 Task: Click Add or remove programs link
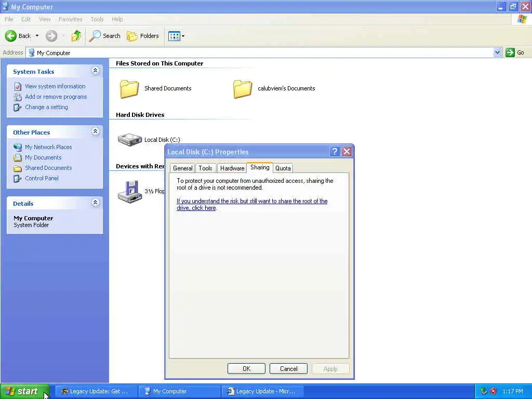pos(56,97)
